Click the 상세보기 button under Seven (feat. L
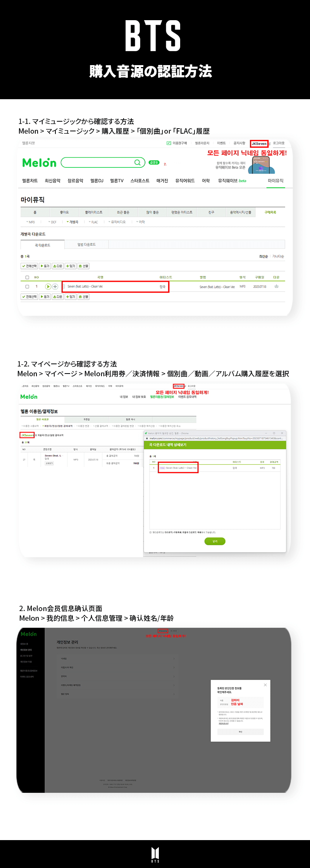This screenshot has height=868, width=310. pos(49,463)
